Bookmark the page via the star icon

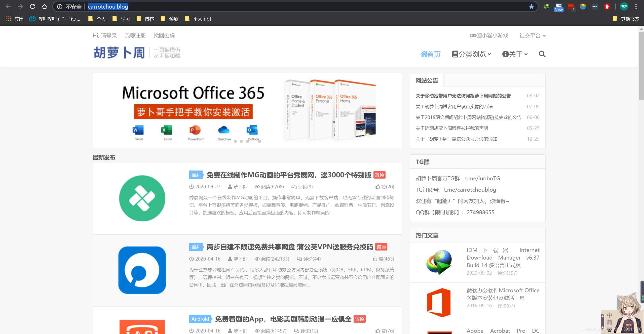tap(532, 7)
